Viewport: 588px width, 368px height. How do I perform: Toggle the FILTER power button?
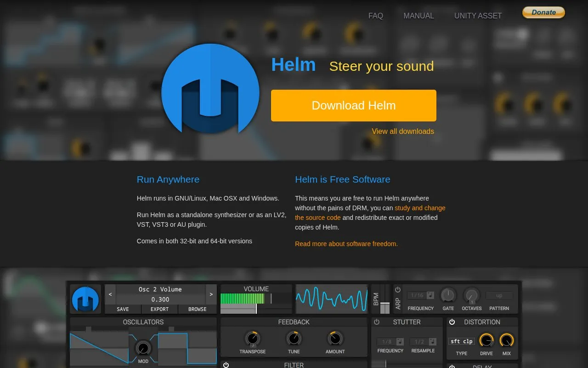(x=226, y=365)
